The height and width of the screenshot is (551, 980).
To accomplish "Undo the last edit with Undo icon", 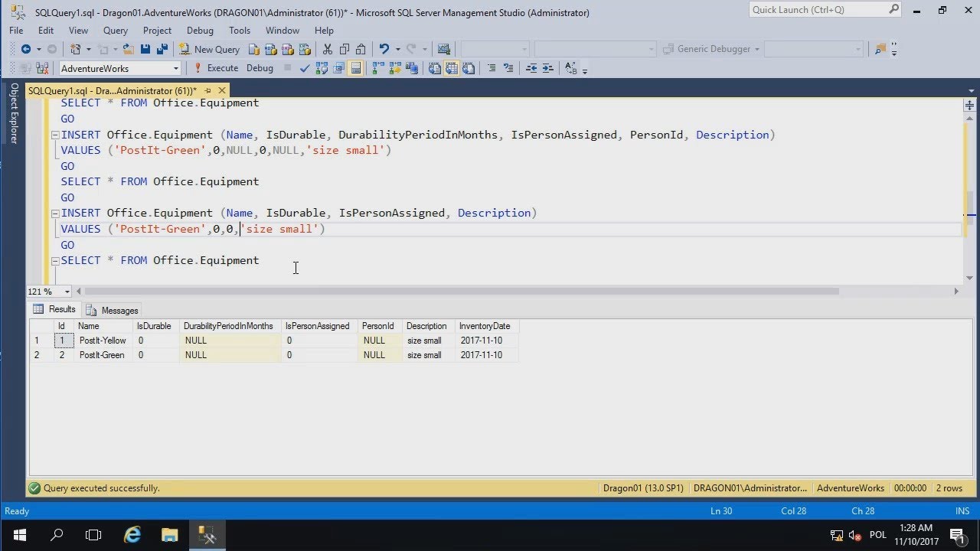I will [x=384, y=49].
